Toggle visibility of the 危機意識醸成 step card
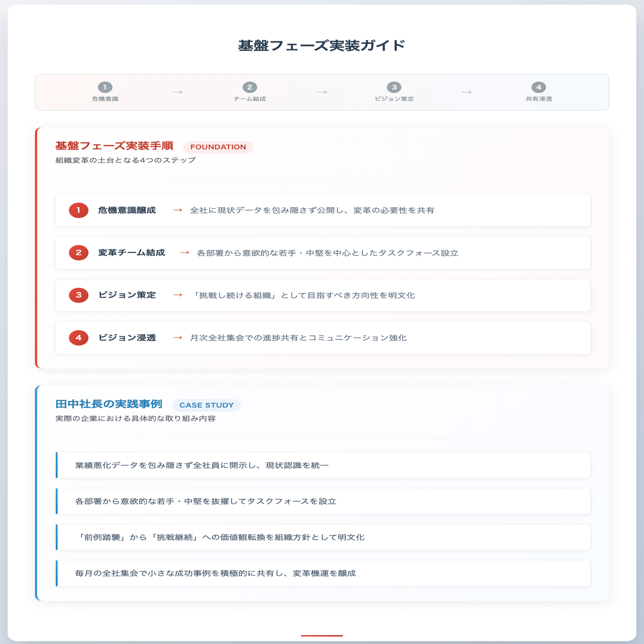The image size is (644, 644). pyautogui.click(x=322, y=210)
